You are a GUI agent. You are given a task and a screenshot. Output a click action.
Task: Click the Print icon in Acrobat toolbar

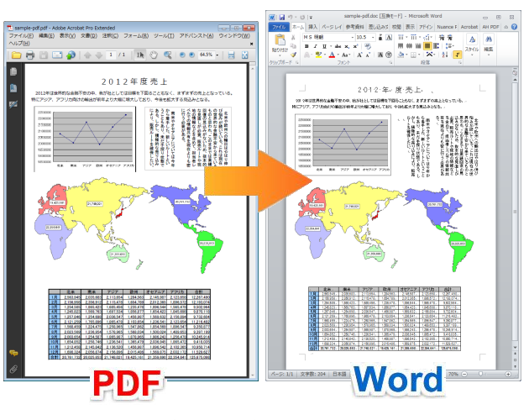pyautogui.click(x=30, y=55)
